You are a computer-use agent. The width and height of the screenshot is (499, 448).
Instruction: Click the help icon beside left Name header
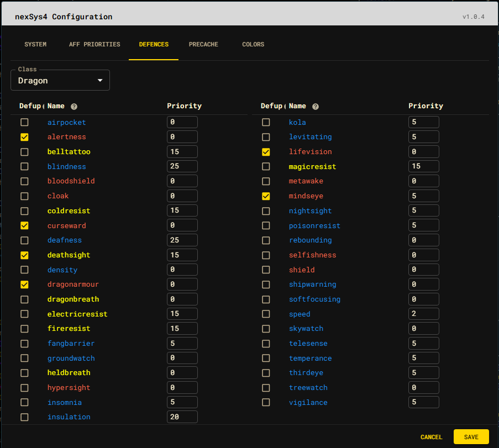pyautogui.click(x=74, y=107)
